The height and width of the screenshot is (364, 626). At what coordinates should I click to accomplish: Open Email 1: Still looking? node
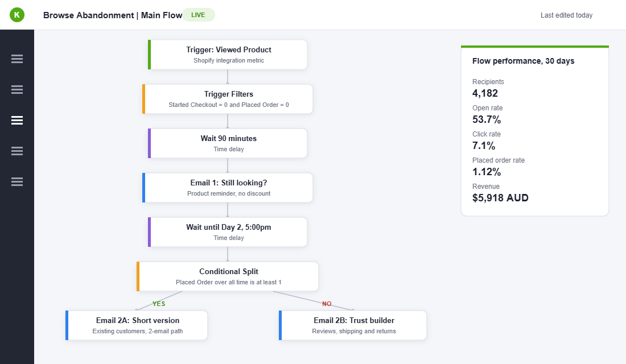pyautogui.click(x=228, y=188)
